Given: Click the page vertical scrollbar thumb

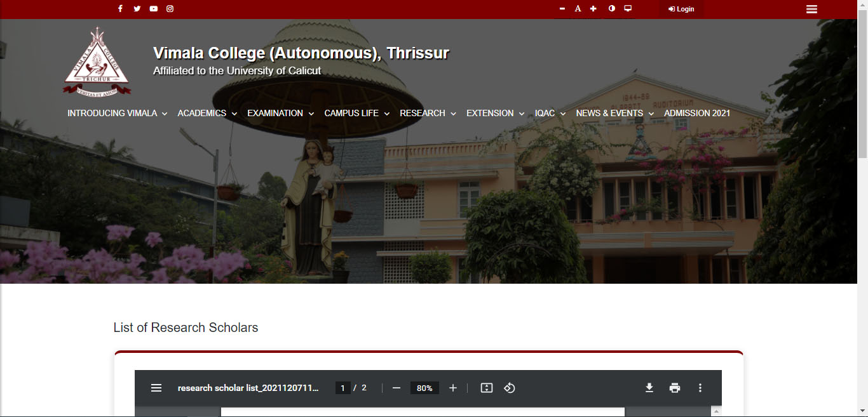Looking at the screenshot, I should click(x=862, y=83).
